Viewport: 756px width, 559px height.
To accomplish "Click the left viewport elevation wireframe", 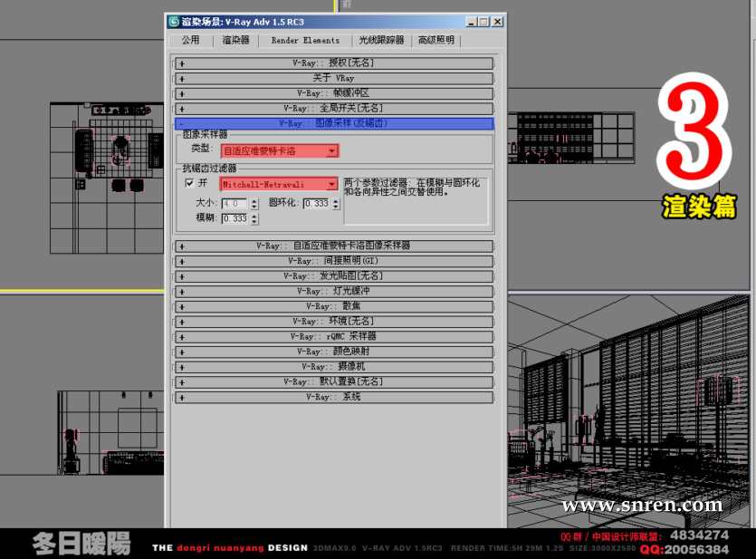I will 110,433.
